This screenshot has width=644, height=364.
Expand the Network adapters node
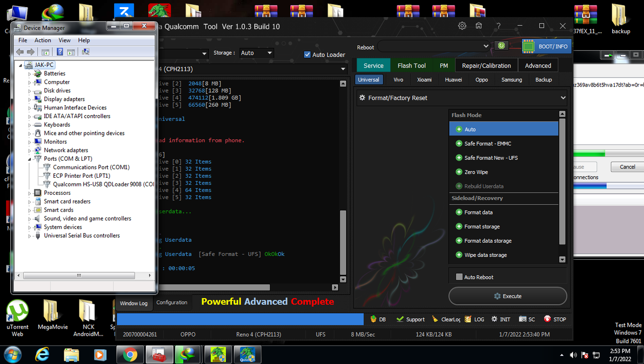point(30,150)
